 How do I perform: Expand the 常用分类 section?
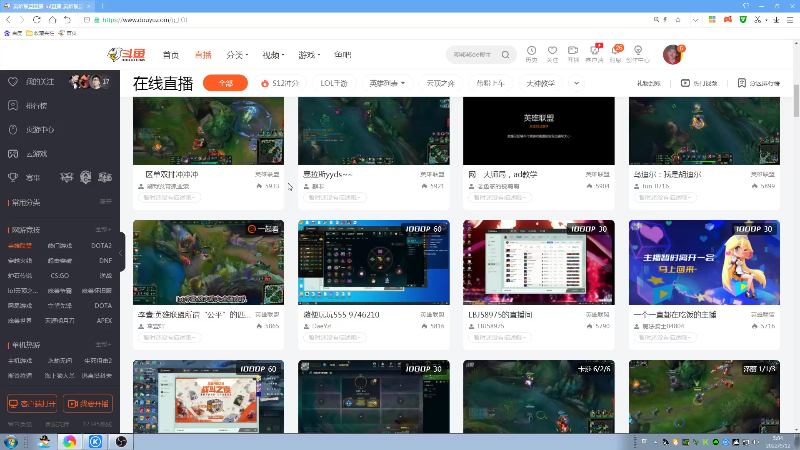coord(106,202)
